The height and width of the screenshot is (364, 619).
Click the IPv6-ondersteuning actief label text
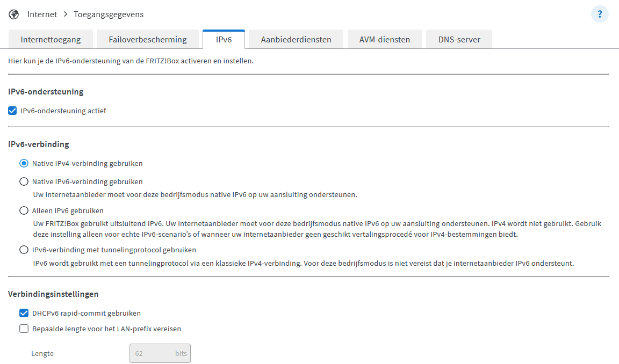click(63, 111)
